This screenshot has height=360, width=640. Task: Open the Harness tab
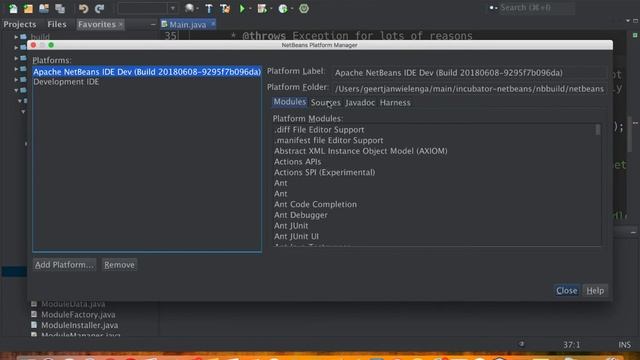click(395, 103)
